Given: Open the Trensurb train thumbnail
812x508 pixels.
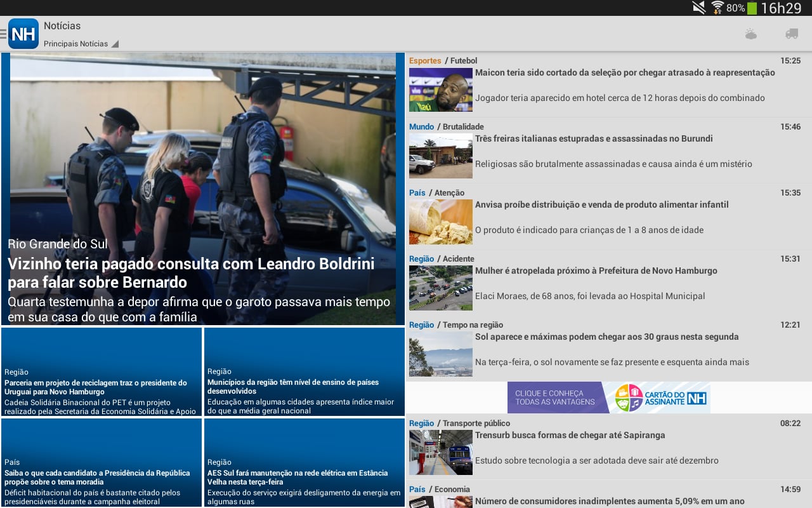Looking at the screenshot, I should click(441, 452).
